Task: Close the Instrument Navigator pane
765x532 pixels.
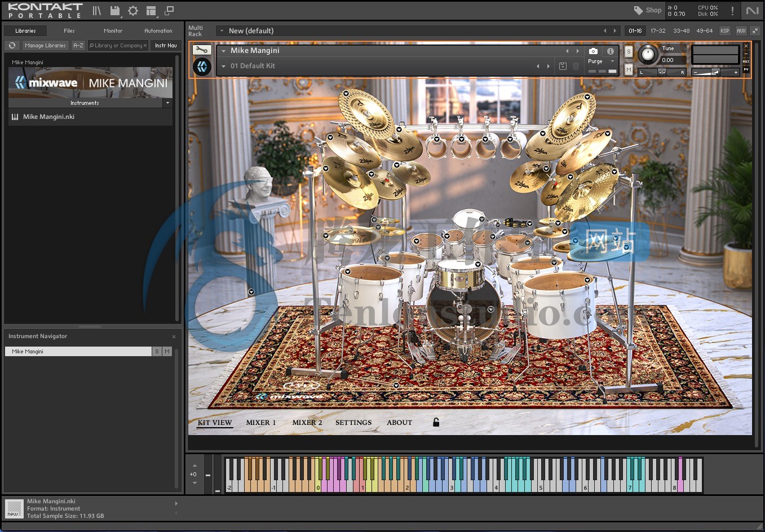Action: (174, 336)
